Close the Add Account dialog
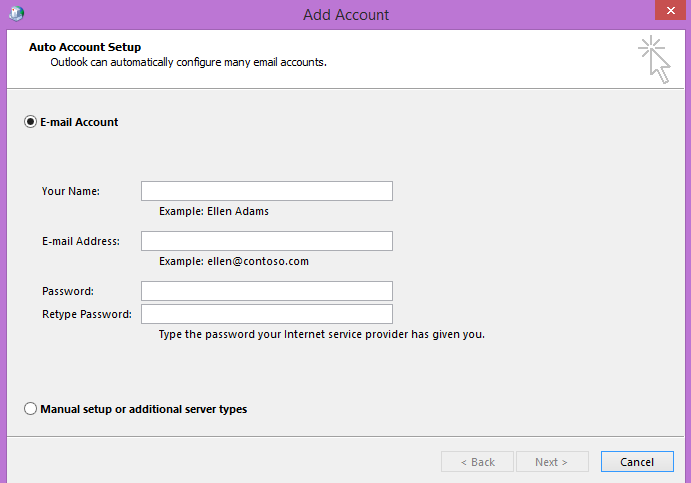The image size is (691, 483). click(x=670, y=10)
